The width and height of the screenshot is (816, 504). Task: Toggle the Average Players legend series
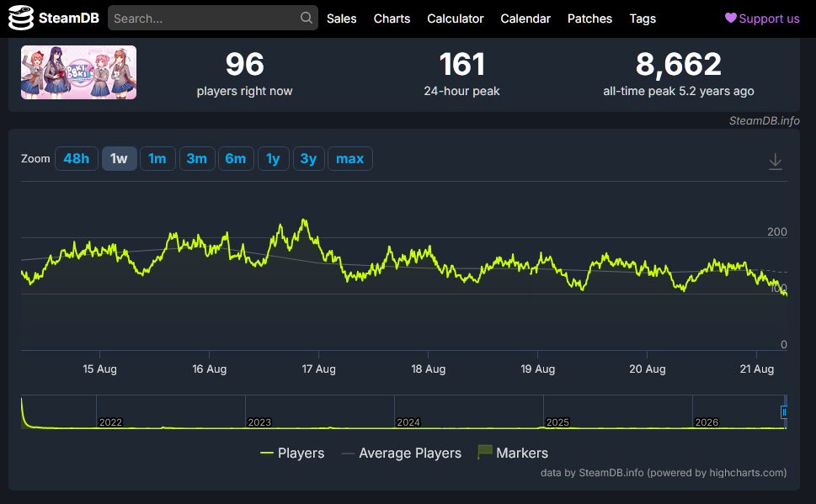(x=401, y=453)
